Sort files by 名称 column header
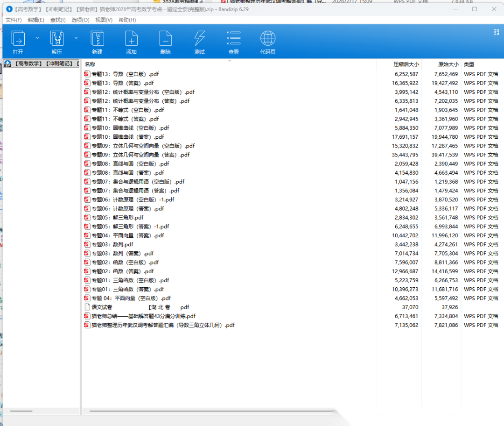Image resolution: width=504 pixels, height=426 pixels. (x=90, y=64)
